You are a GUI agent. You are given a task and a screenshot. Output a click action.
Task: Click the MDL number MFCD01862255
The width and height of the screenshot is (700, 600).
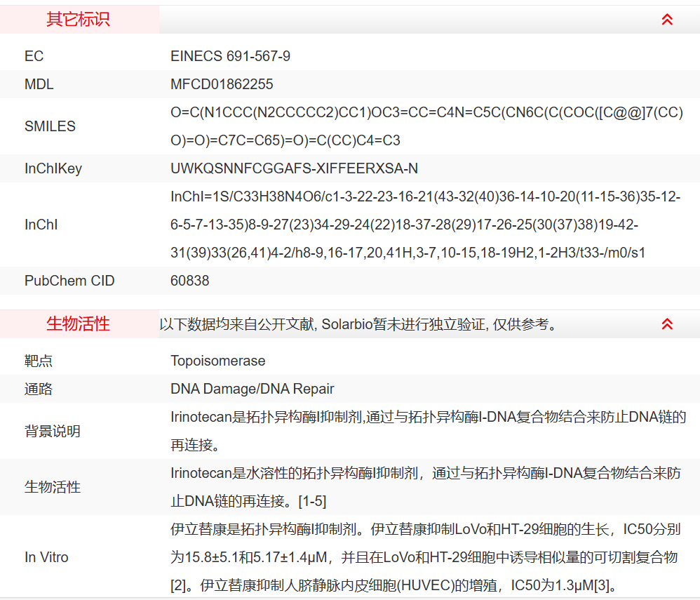tap(222, 84)
